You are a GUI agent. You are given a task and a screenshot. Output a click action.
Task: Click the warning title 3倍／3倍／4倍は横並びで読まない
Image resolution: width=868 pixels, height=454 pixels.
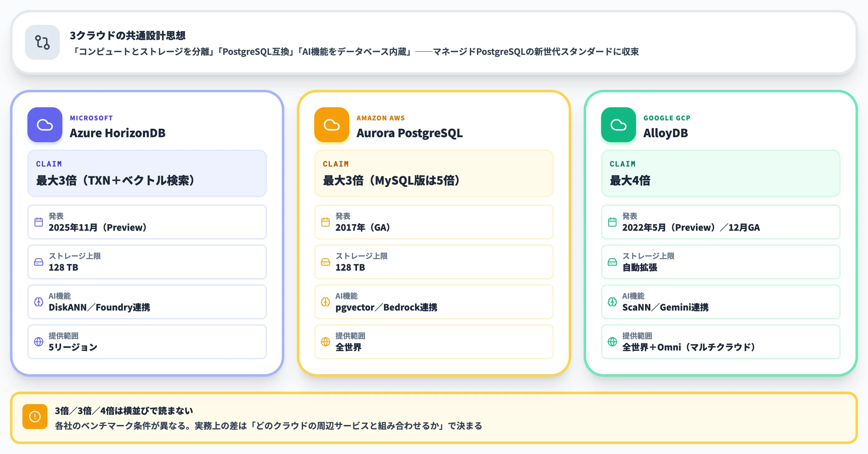(x=124, y=411)
